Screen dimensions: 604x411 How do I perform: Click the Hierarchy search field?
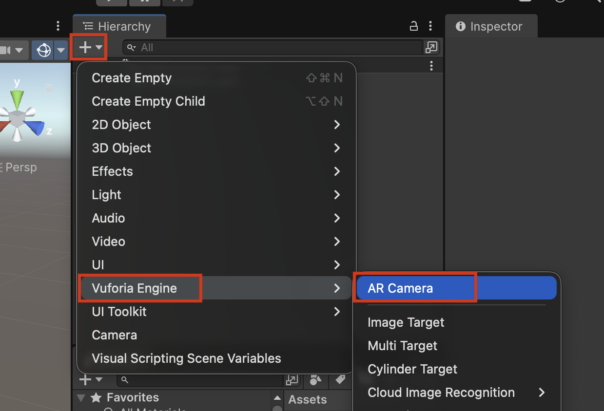tap(275, 47)
